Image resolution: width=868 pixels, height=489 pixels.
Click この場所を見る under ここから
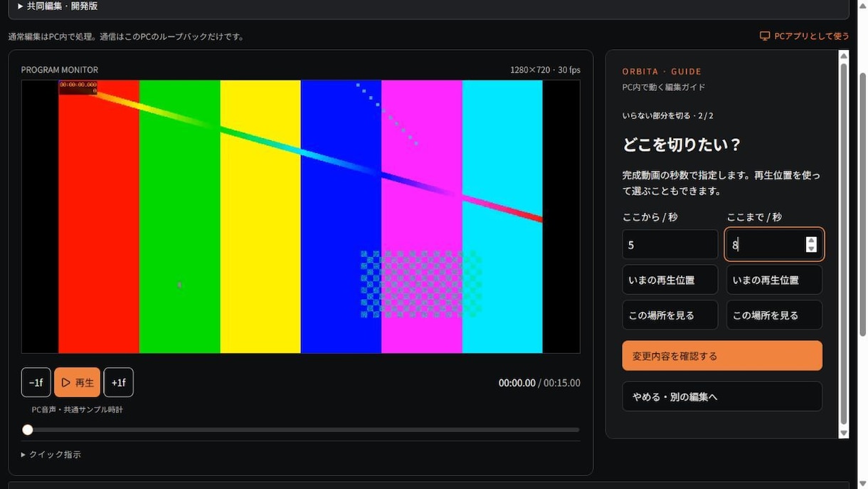tap(670, 315)
